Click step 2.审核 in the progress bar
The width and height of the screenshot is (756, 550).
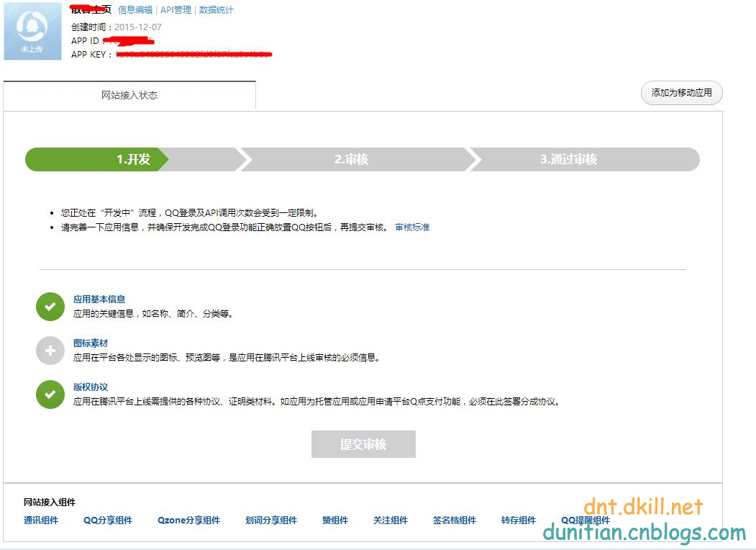coord(352,159)
